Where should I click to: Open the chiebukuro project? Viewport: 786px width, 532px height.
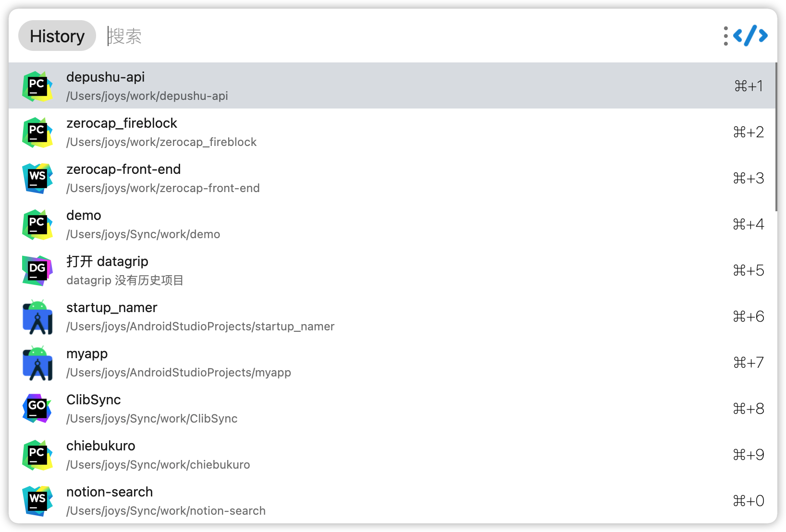(x=392, y=455)
